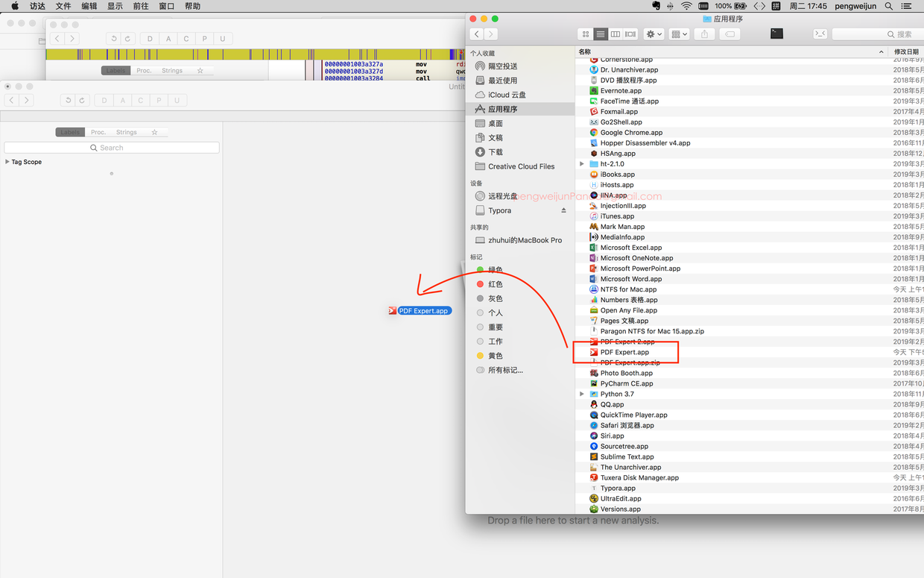The image size is (924, 578).
Task: Open the star tab in front Hopper window
Action: coord(154,132)
